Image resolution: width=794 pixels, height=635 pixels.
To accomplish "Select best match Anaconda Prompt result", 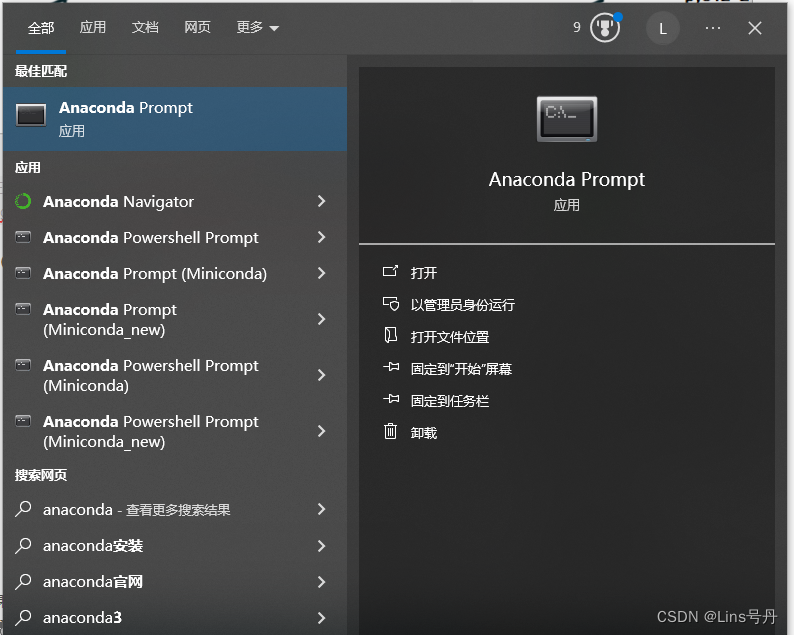I will pos(175,119).
